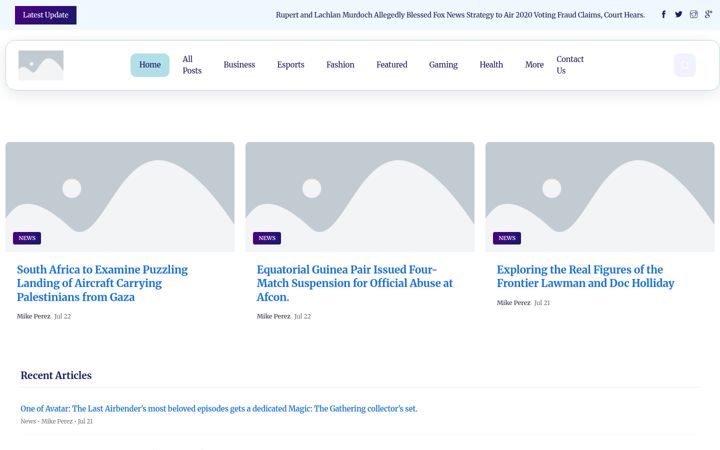Screen dimensions: 720x450
Task: Open the Rupert and Lachlan Murdoch headline
Action: (x=460, y=15)
